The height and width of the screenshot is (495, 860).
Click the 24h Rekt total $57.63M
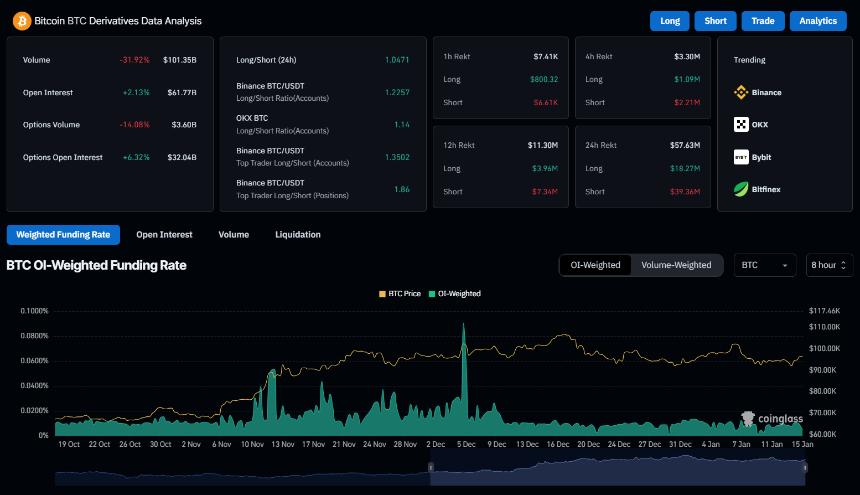coord(684,145)
